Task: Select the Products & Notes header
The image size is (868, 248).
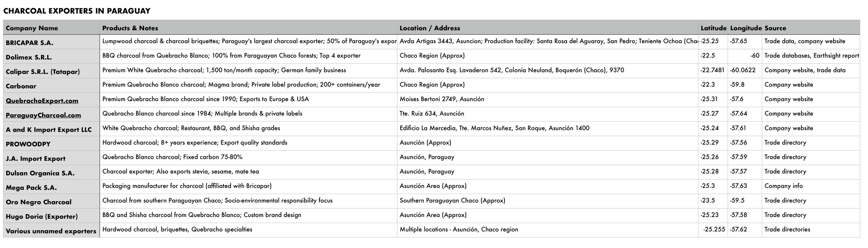Action: (x=248, y=28)
